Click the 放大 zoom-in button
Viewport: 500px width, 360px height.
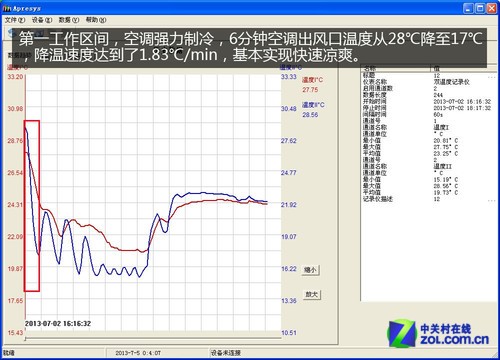[312, 294]
